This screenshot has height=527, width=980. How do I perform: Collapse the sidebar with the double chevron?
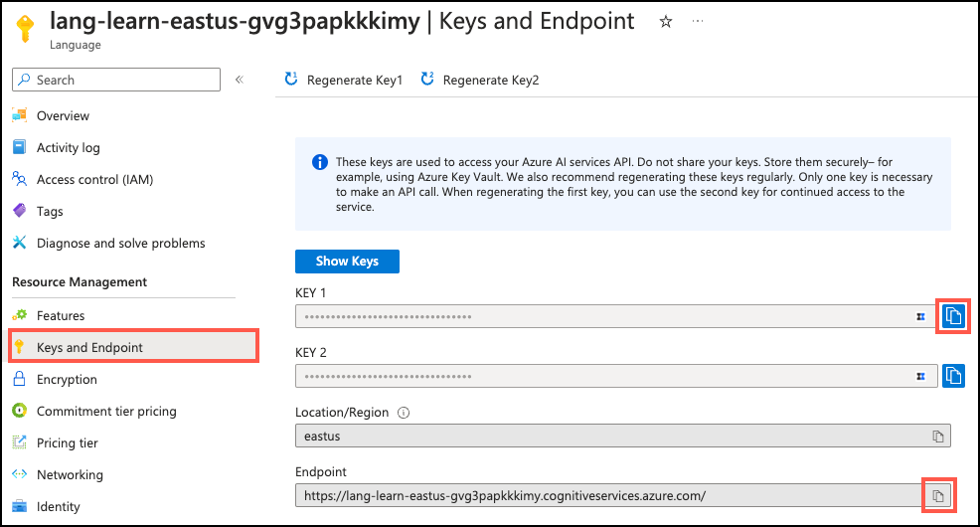pyautogui.click(x=240, y=80)
